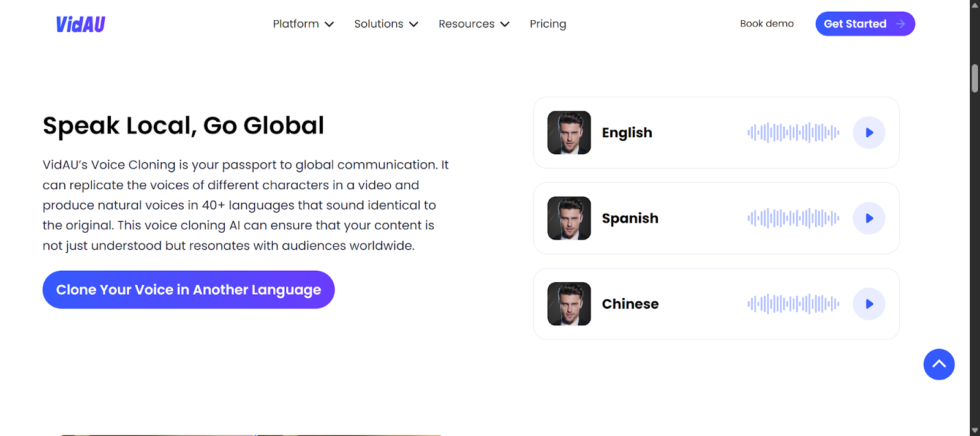The image size is (980, 436).
Task: Play the Spanish voice sample
Action: (x=869, y=218)
